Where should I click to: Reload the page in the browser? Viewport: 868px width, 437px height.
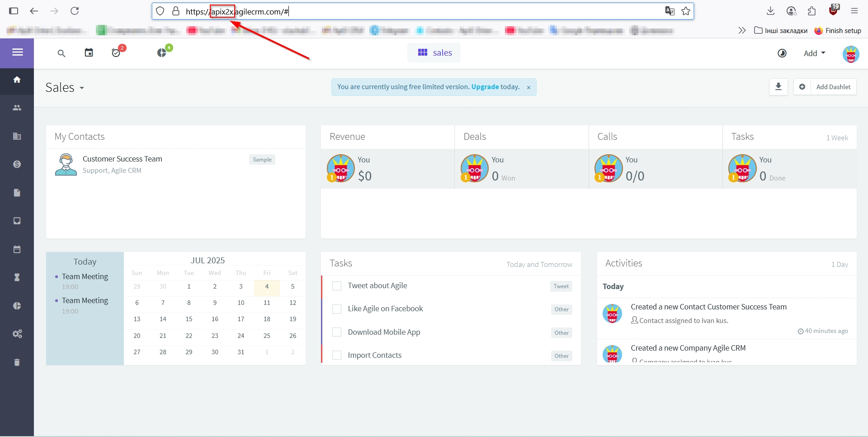75,11
